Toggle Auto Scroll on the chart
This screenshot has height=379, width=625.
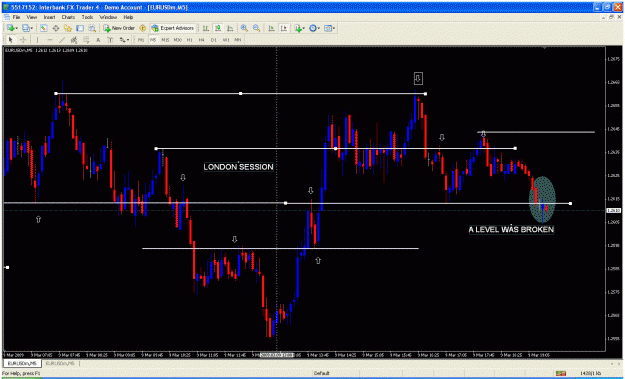pyautogui.click(x=271, y=28)
